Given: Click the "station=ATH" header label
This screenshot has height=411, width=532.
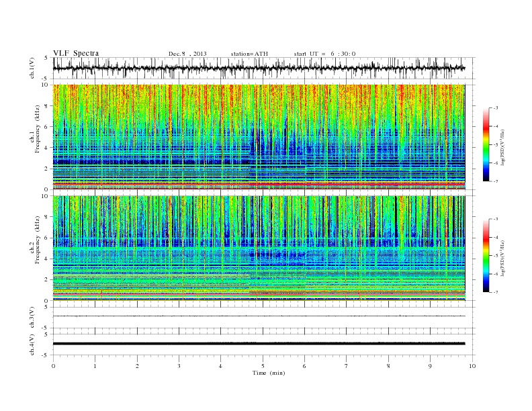Looking at the screenshot, I should point(249,54).
